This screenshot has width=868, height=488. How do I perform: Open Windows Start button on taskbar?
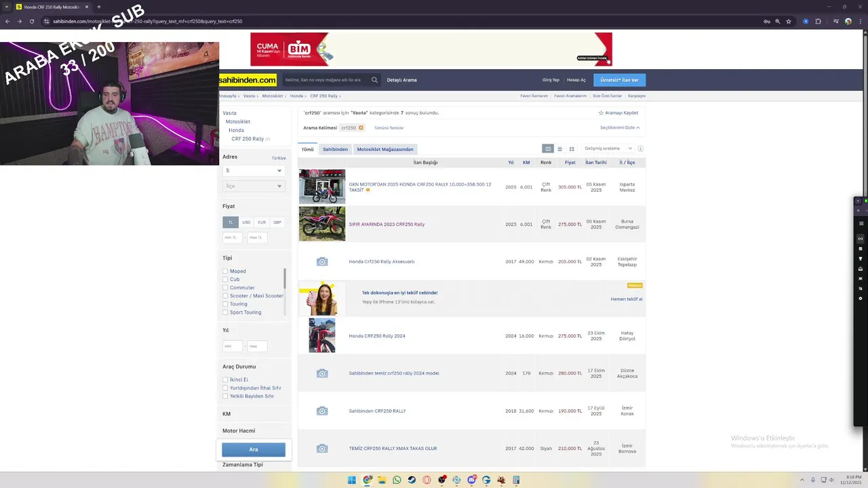point(351,480)
